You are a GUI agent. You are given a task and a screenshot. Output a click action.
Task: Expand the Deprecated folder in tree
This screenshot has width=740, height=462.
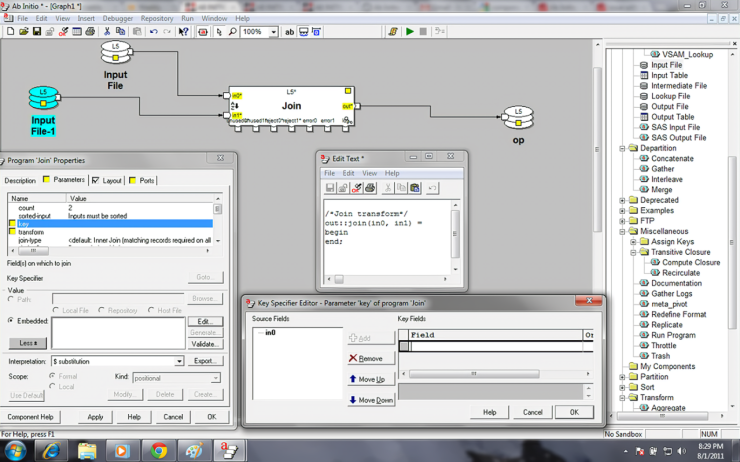(622, 200)
